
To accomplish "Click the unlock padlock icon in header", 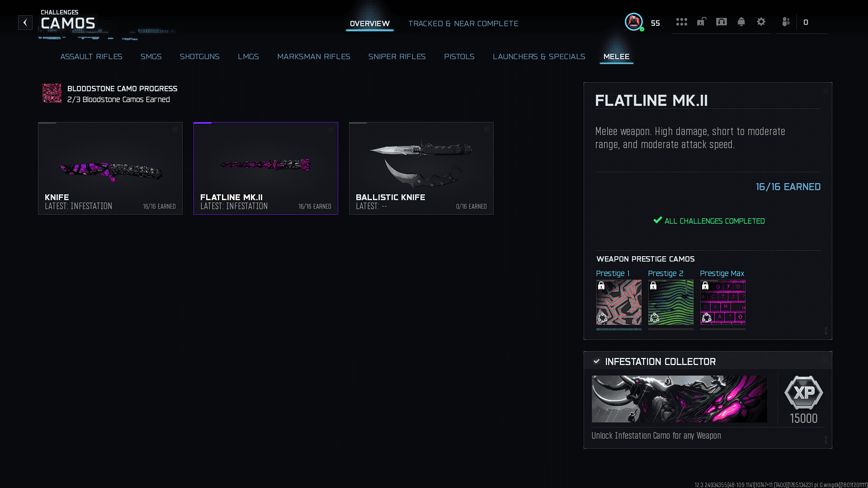I will (701, 22).
